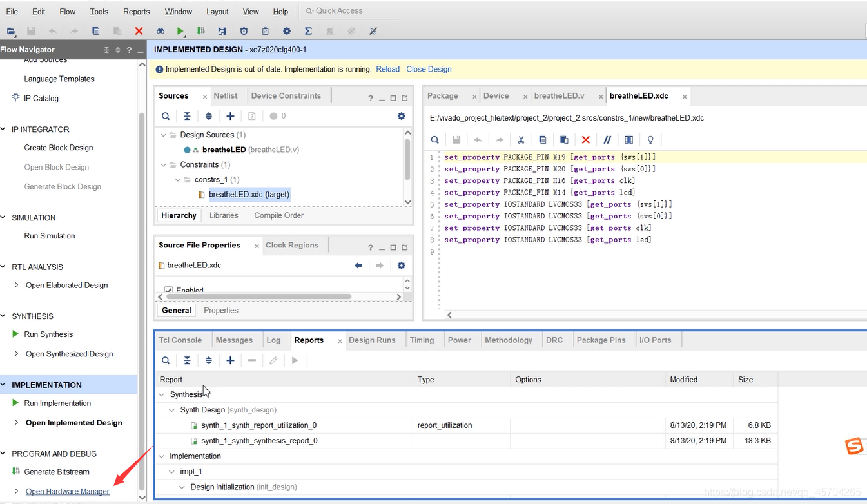
Task: Click the binoculars find icon
Action: coord(160,31)
